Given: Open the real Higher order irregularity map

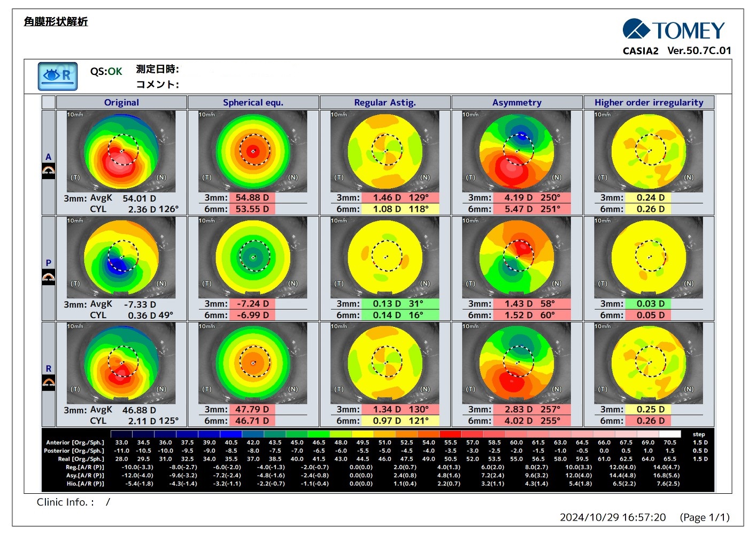Looking at the screenshot, I should pos(649,363).
